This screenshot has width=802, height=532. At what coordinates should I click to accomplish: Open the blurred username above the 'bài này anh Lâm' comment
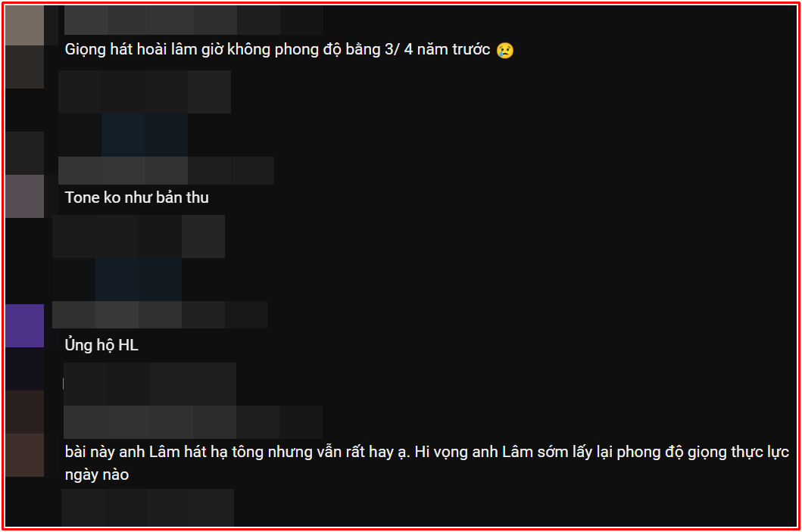point(193,422)
